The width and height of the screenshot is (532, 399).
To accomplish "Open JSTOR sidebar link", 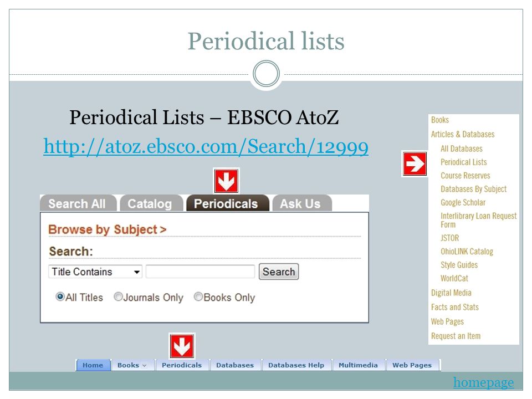I will click(x=449, y=238).
